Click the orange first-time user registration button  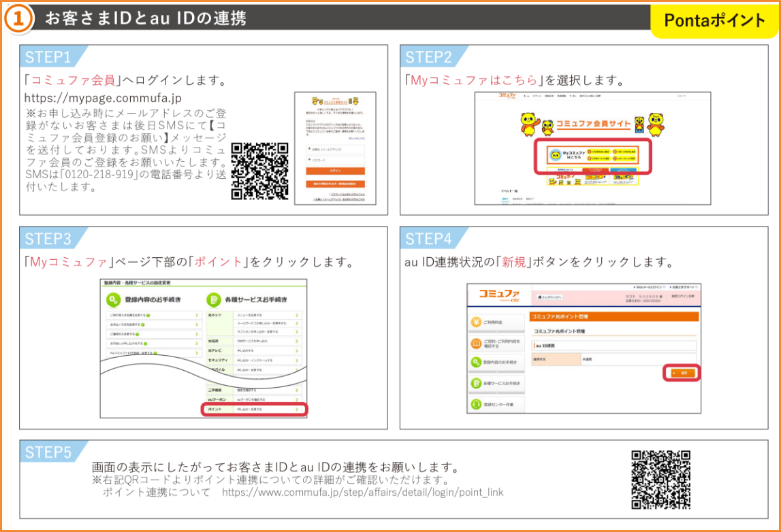pos(335,184)
